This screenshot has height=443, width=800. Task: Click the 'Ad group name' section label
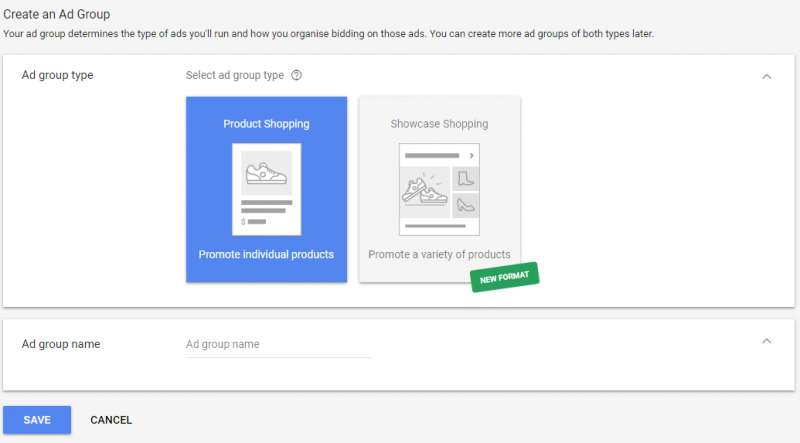[60, 344]
